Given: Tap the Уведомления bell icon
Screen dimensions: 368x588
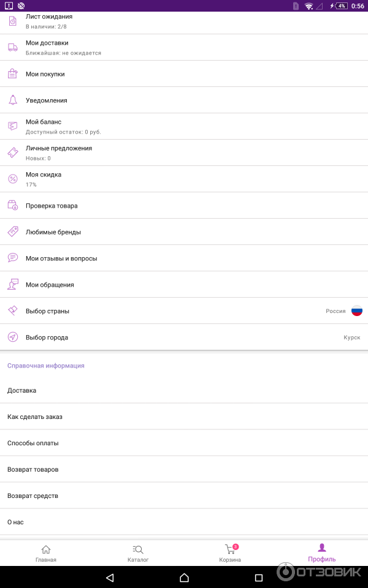Looking at the screenshot, I should point(12,100).
